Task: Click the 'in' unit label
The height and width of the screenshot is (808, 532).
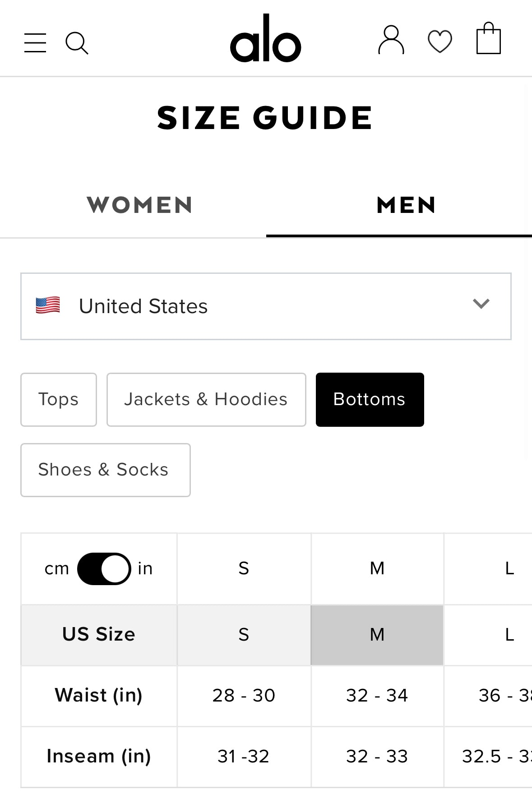Action: pyautogui.click(x=145, y=568)
